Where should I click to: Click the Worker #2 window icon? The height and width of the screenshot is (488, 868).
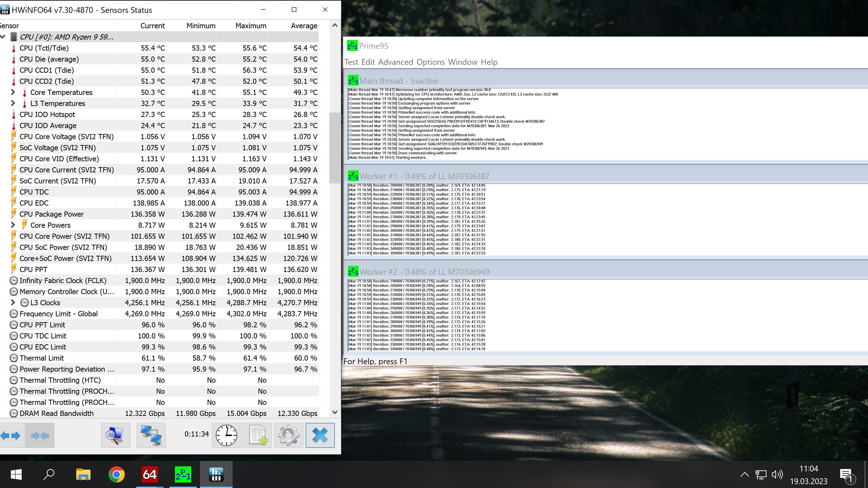[353, 271]
